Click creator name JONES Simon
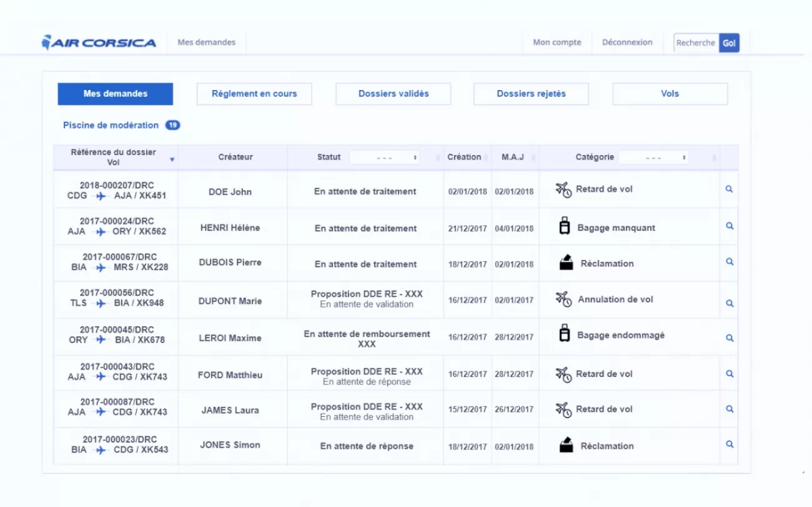812x507 pixels. point(230,445)
